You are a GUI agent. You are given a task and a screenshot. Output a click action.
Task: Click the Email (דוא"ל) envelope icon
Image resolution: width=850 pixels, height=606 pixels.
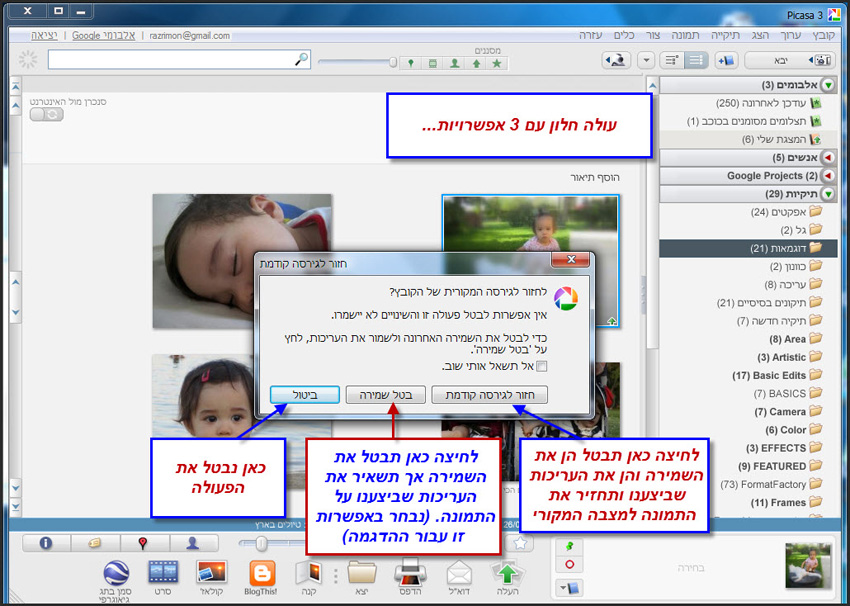tap(459, 573)
